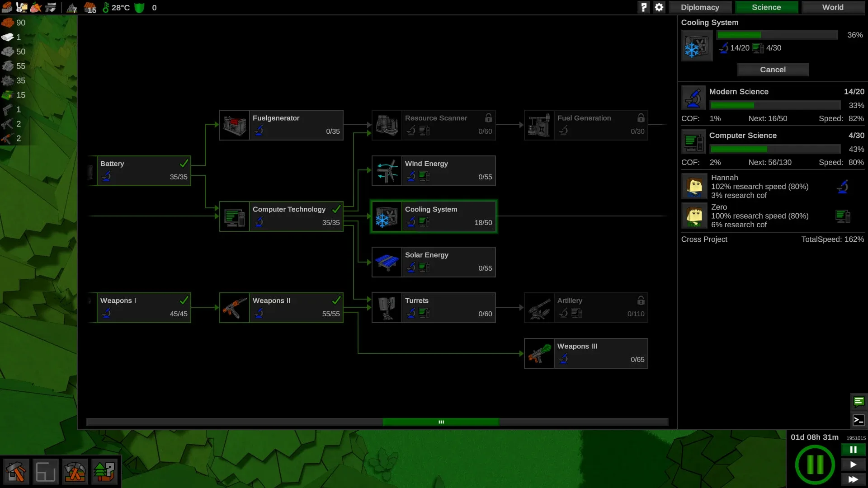Select the zones blueprint icon
This screenshot has width=868, height=488.
pos(46,472)
